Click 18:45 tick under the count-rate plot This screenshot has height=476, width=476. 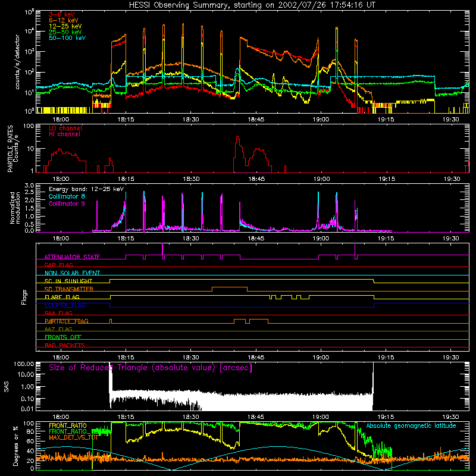[x=256, y=120]
